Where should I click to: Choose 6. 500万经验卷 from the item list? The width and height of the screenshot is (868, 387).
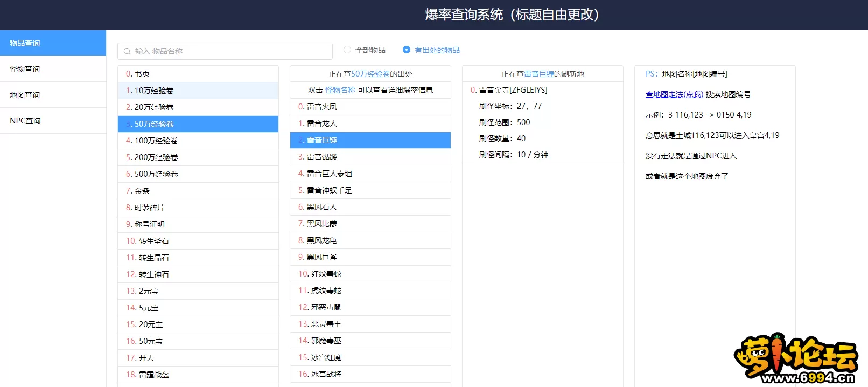(198, 174)
